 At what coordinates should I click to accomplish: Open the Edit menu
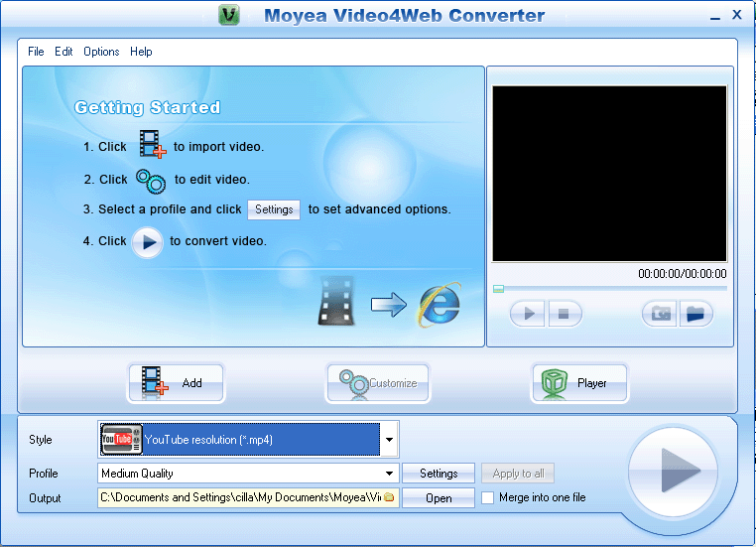(63, 52)
